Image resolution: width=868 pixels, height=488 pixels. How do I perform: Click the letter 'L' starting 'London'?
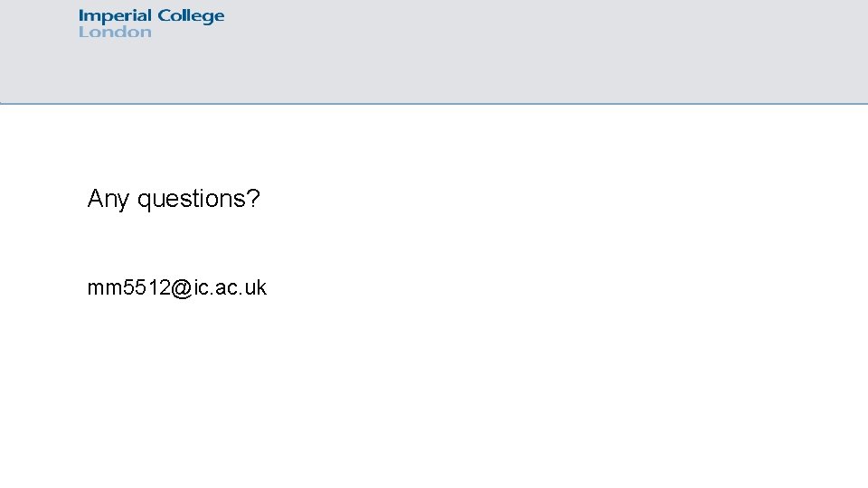83,33
